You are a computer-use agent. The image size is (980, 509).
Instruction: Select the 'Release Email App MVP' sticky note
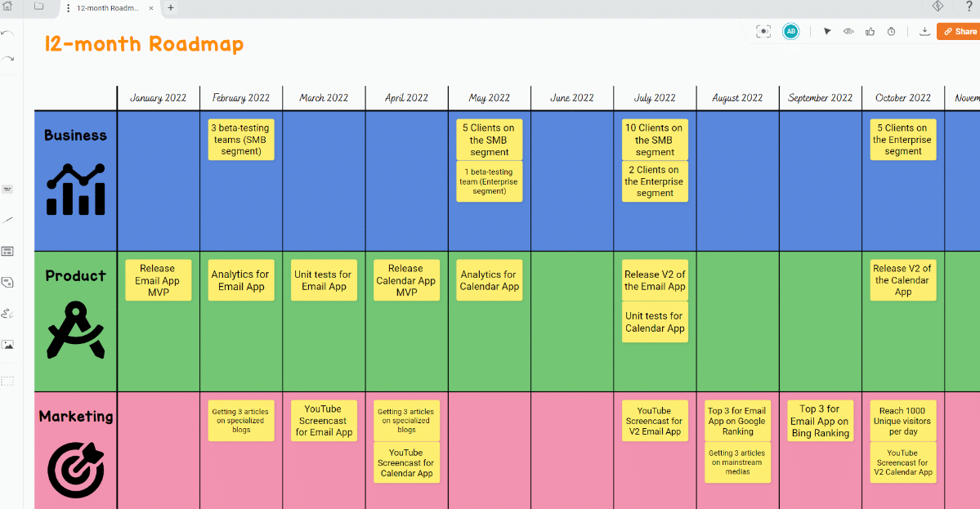[158, 280]
